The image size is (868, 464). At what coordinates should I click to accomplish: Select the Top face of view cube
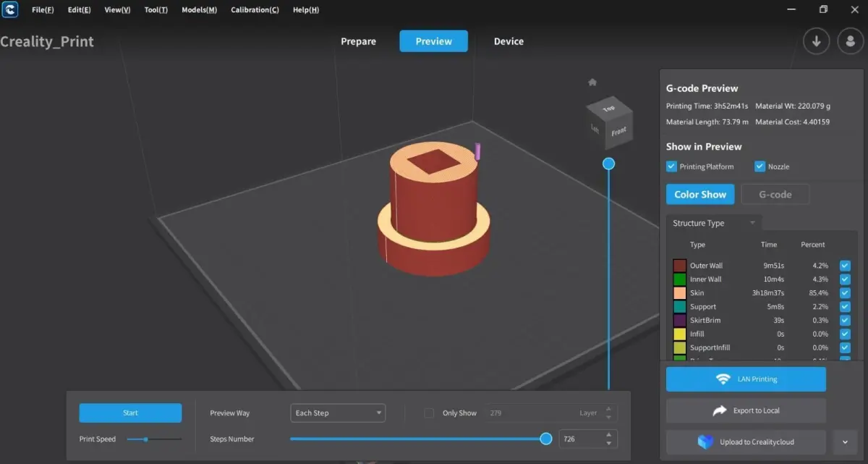(x=609, y=109)
